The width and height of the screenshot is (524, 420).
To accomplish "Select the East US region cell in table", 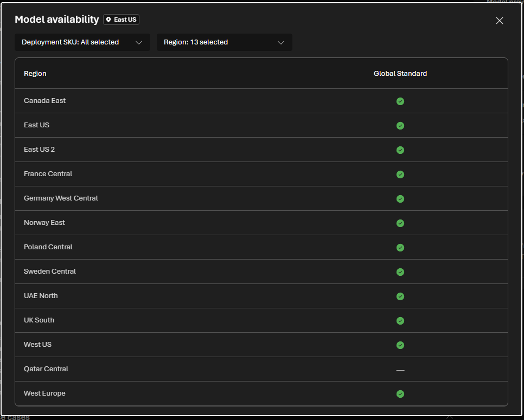I will click(36, 125).
